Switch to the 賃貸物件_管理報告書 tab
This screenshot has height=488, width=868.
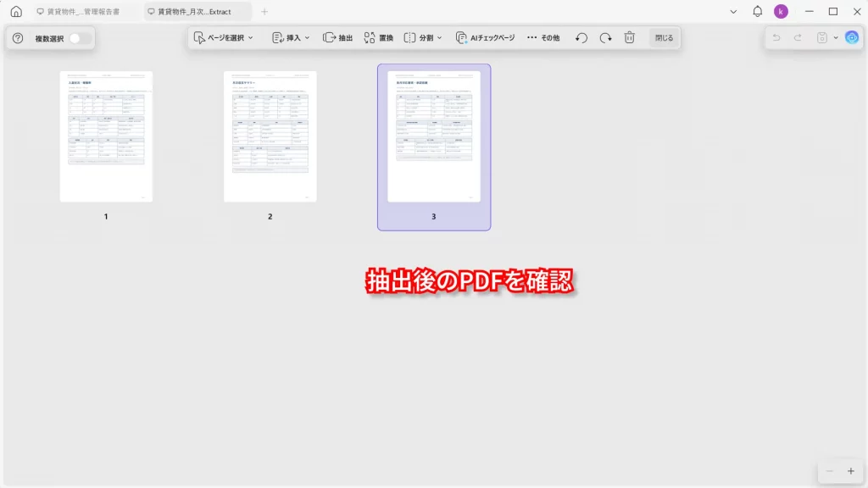click(x=79, y=11)
